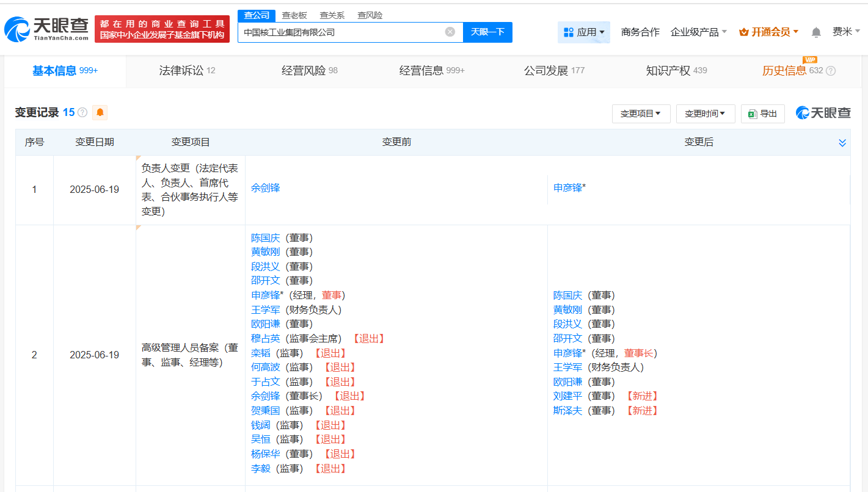Click the 变更项目 column header in the table
Screen dimensions: 868x492
pos(191,142)
